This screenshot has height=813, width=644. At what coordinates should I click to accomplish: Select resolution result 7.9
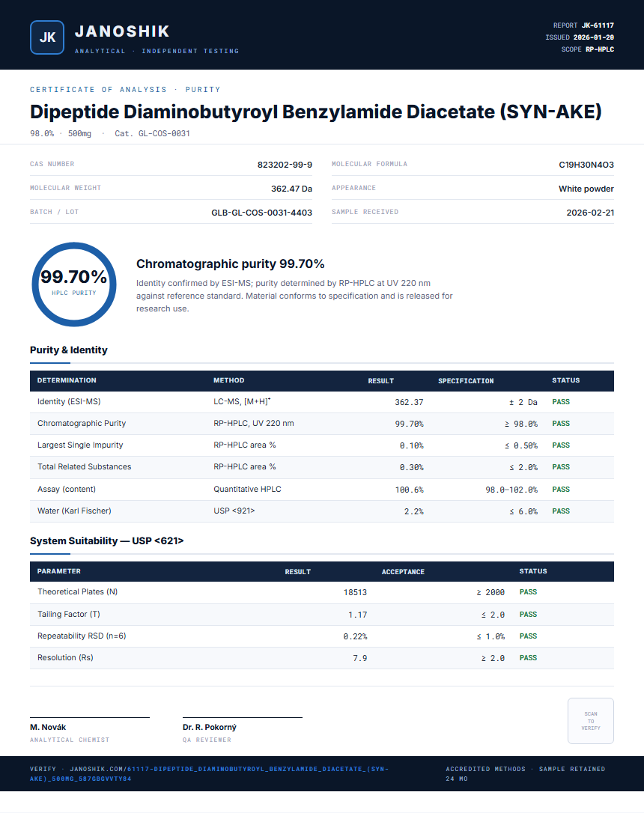click(x=360, y=658)
